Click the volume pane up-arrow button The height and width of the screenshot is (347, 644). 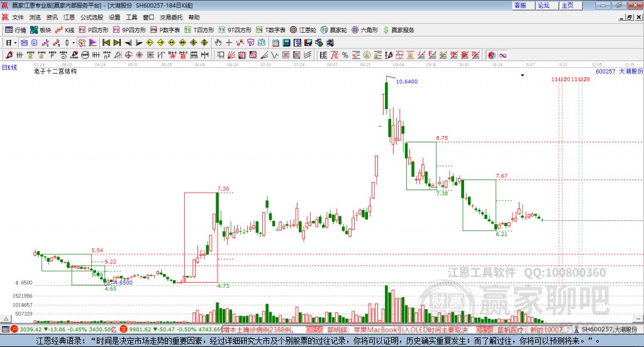[6, 319]
